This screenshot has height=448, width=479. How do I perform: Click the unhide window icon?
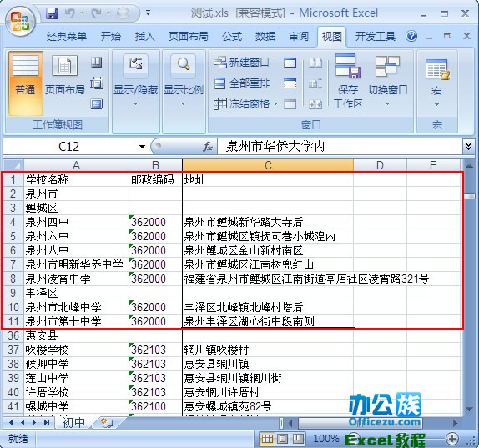click(x=290, y=104)
